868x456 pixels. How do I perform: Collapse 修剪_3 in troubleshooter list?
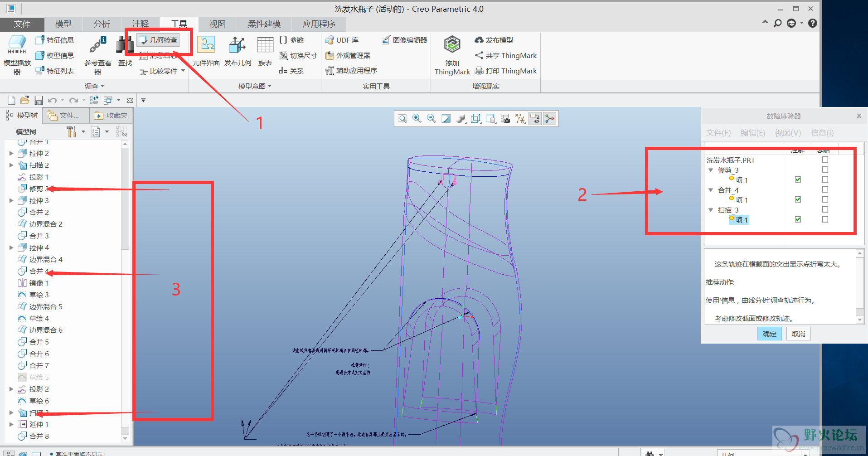click(711, 170)
